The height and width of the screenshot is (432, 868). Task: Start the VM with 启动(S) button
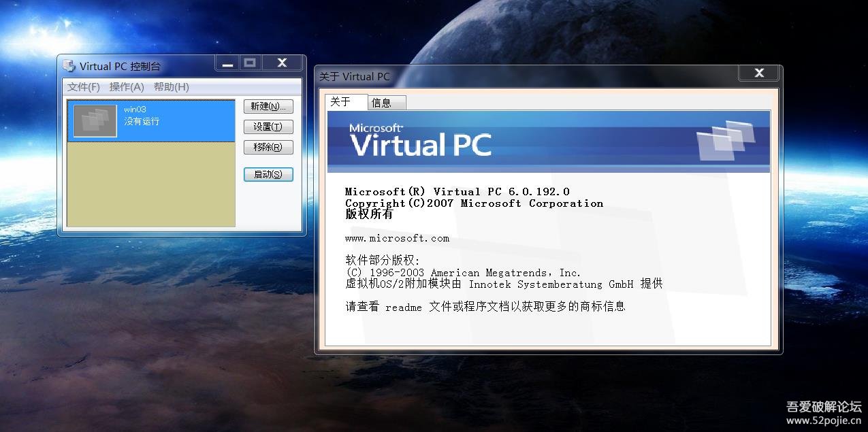point(268,175)
